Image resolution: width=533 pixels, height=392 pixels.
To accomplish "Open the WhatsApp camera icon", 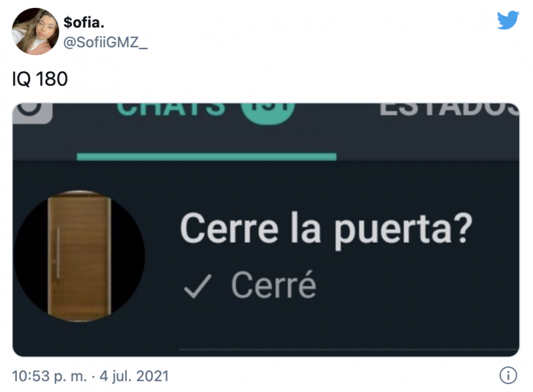I will coord(33,112).
